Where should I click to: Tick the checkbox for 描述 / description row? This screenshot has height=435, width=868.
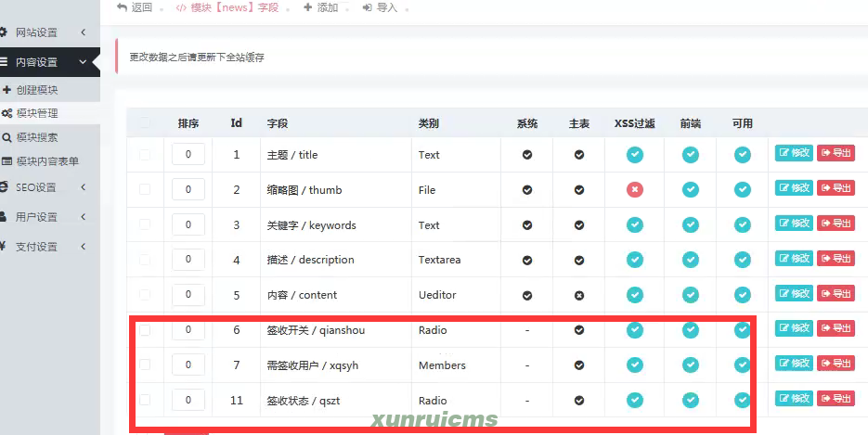[x=145, y=259]
